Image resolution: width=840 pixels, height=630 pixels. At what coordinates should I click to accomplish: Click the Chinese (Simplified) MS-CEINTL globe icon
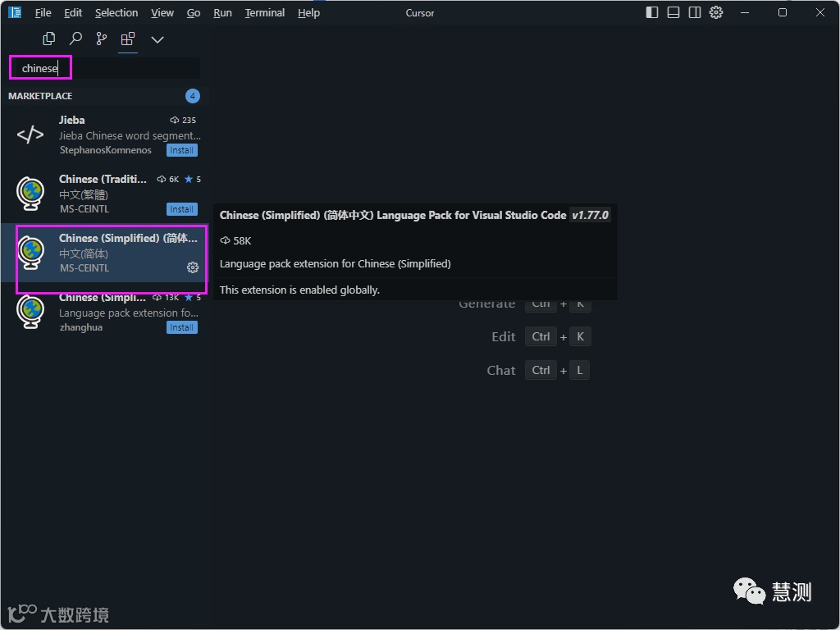click(30, 253)
